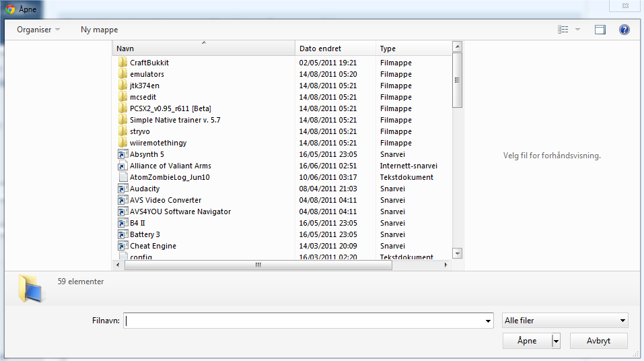Click the Internett-snarvei type cell
The image size is (644, 361).
[408, 166]
